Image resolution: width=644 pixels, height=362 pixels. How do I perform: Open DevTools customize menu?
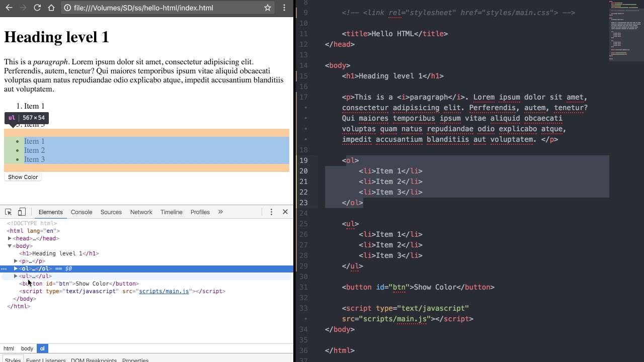click(271, 212)
